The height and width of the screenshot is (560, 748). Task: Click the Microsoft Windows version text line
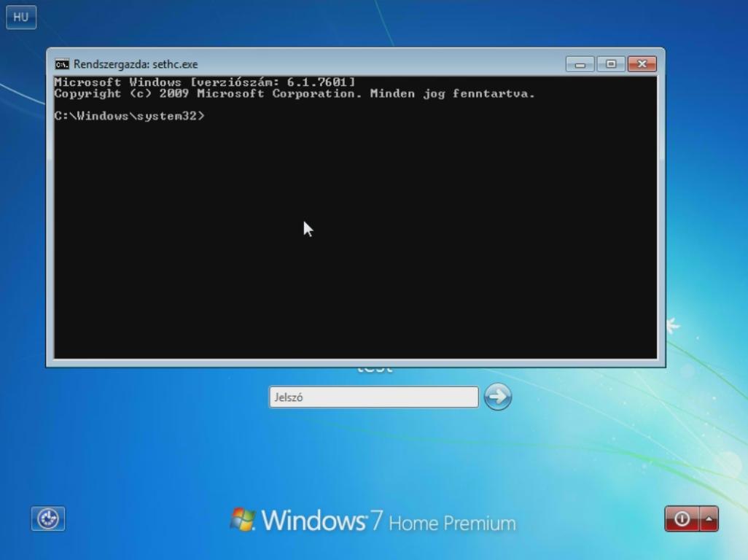(204, 82)
